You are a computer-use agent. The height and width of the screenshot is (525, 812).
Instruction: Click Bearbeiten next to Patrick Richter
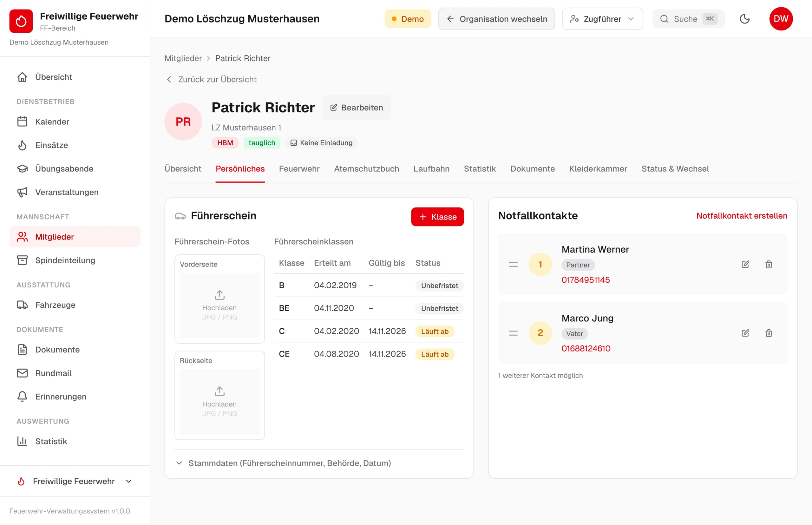coord(356,108)
